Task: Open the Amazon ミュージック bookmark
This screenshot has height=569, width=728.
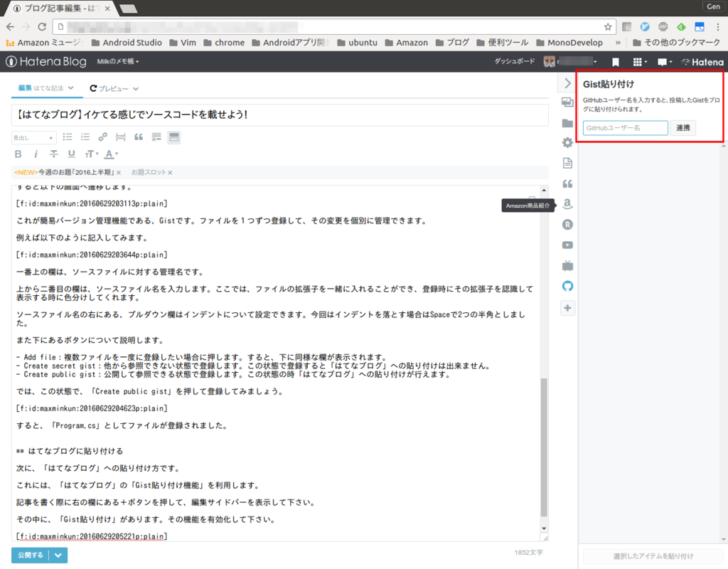Action: pyautogui.click(x=44, y=43)
